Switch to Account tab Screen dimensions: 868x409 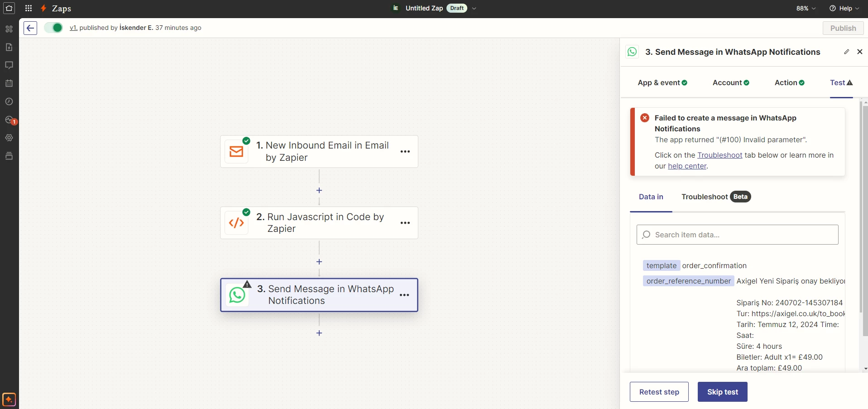[731, 82]
